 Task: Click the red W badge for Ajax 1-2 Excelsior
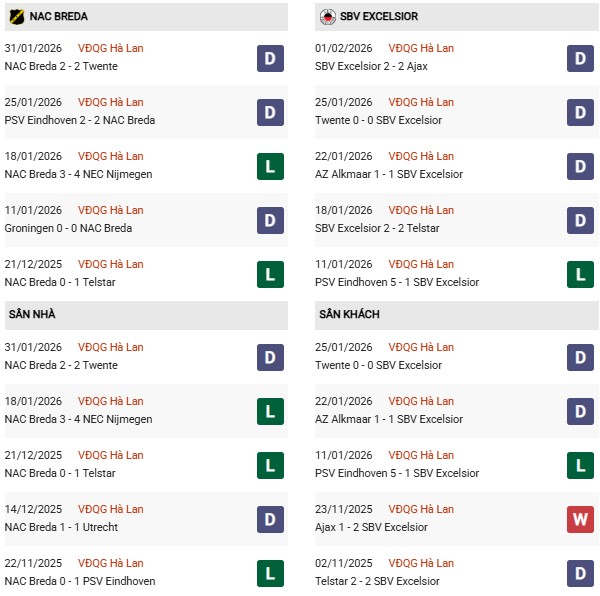581,519
